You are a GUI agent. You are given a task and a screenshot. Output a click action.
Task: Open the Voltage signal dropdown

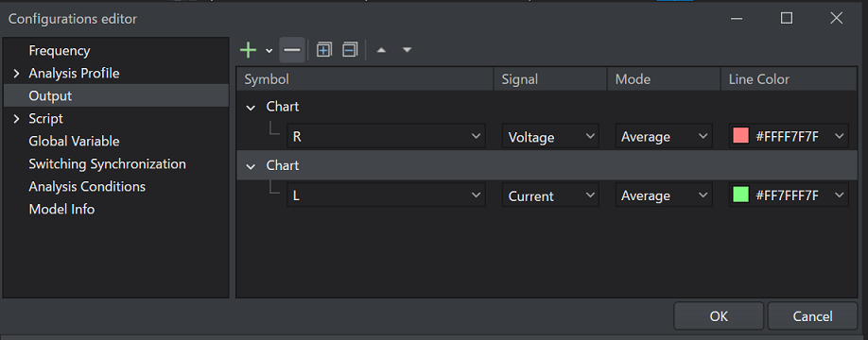click(550, 136)
